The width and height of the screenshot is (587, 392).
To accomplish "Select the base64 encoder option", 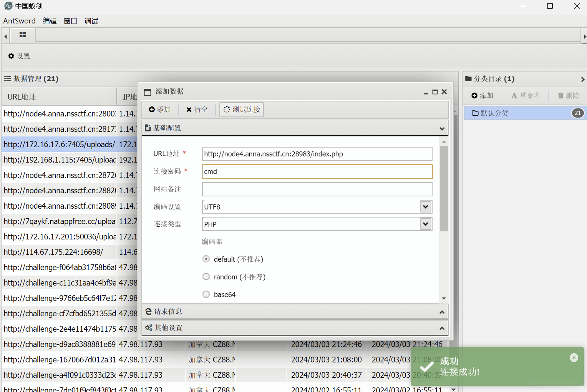I will pos(206,294).
